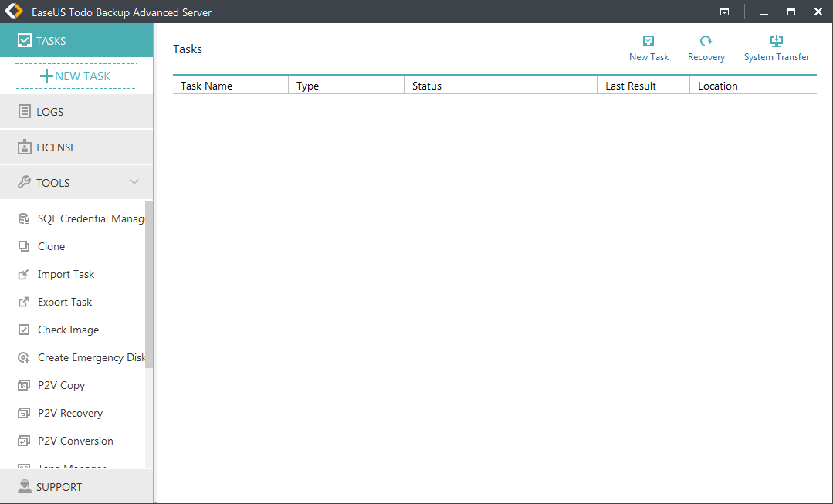Click the P2V Conversion icon

click(24, 441)
